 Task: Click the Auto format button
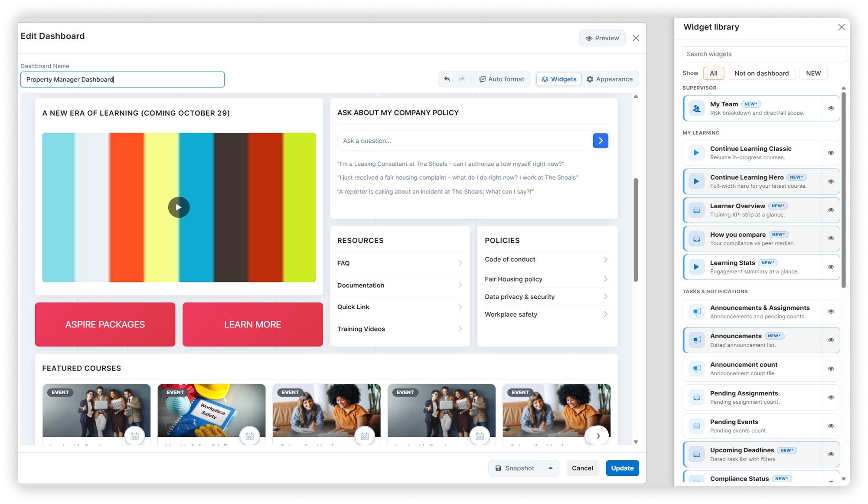pos(501,79)
